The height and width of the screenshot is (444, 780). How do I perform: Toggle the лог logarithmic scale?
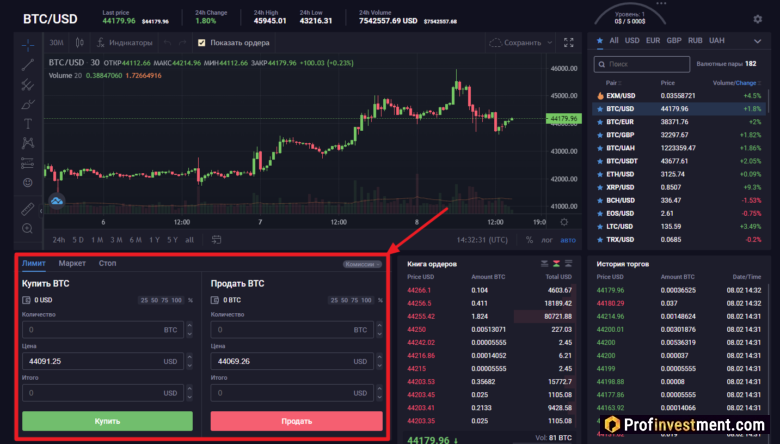click(547, 240)
